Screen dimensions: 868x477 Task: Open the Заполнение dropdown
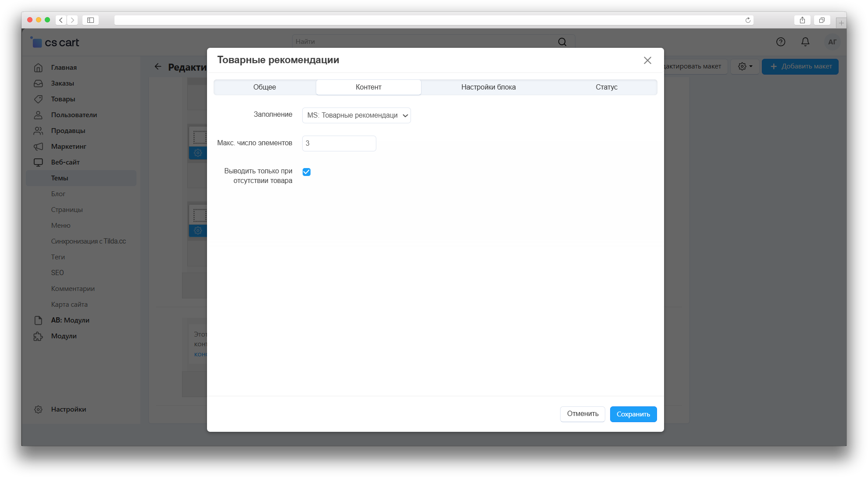pos(356,115)
